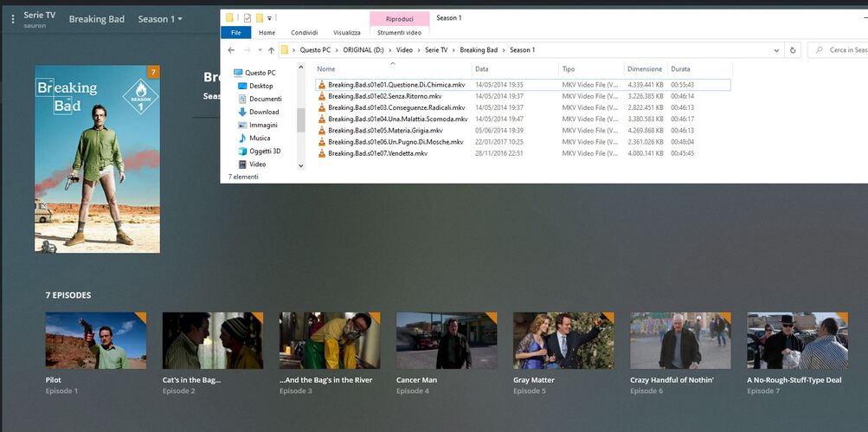Open the Download folder in navigation pane
Viewport: 868px width, 432px height.
point(264,112)
